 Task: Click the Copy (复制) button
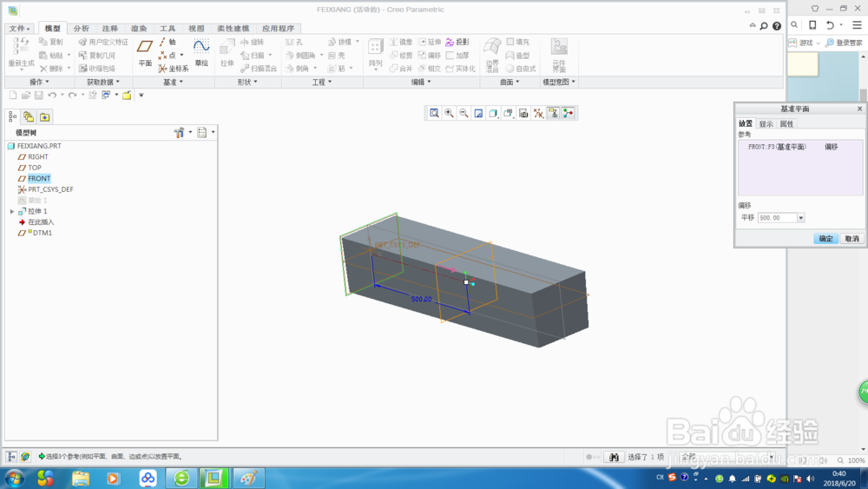point(51,42)
